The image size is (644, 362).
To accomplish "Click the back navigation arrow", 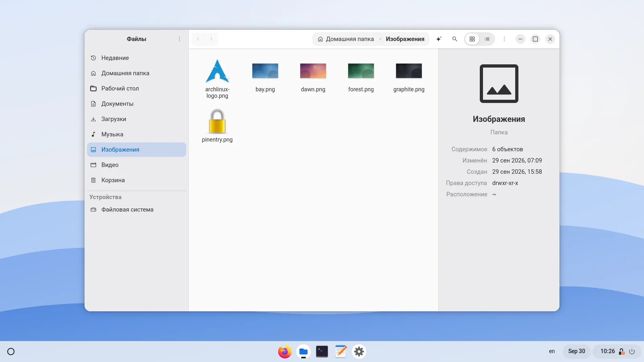I will pos(198,39).
